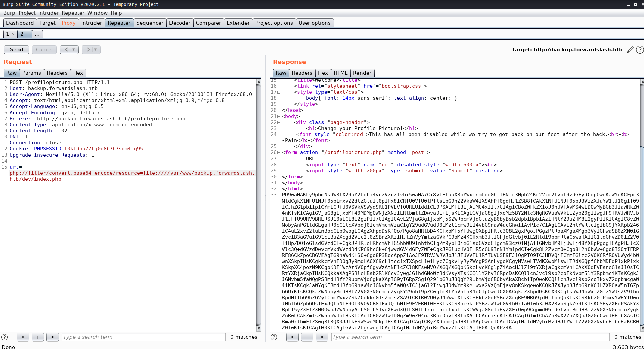644x352 pixels.
Task: Close Repeater tab 1 with its x
Action: (13, 34)
